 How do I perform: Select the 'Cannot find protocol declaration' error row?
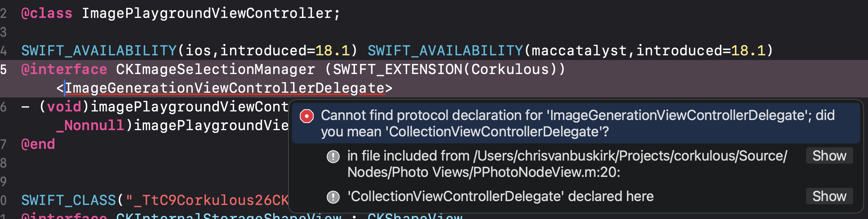tap(576, 123)
